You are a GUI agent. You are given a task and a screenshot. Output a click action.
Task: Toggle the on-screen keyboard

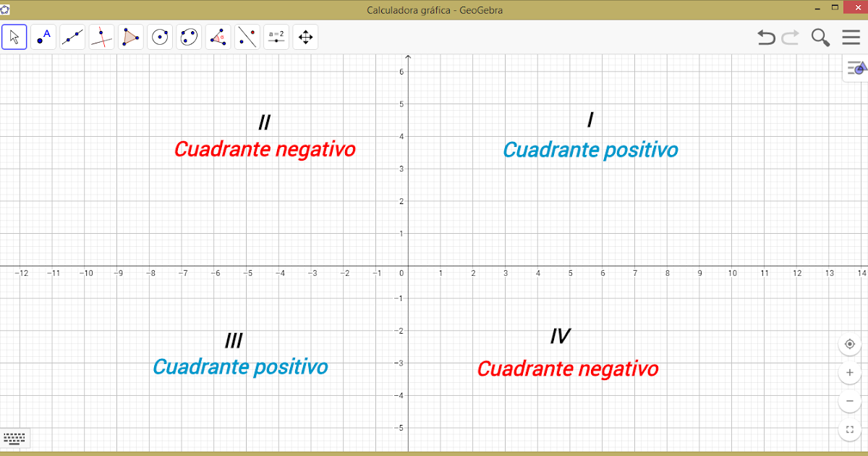pyautogui.click(x=14, y=439)
